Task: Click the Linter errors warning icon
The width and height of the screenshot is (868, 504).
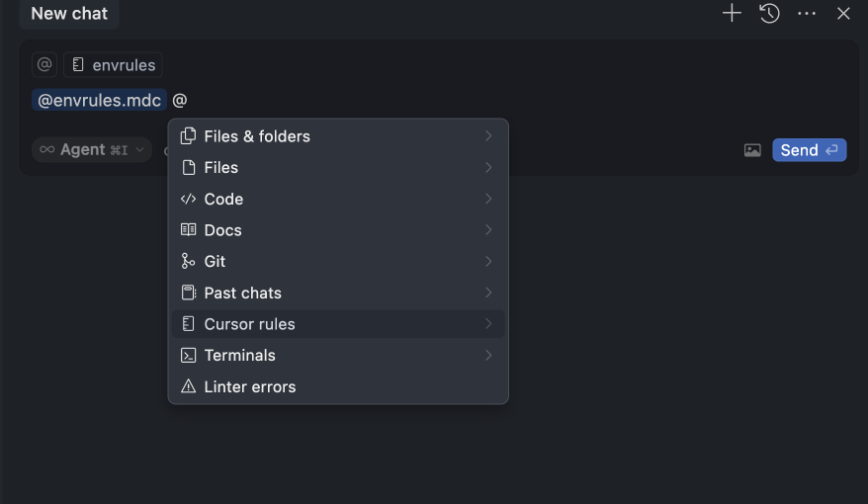Action: click(188, 386)
